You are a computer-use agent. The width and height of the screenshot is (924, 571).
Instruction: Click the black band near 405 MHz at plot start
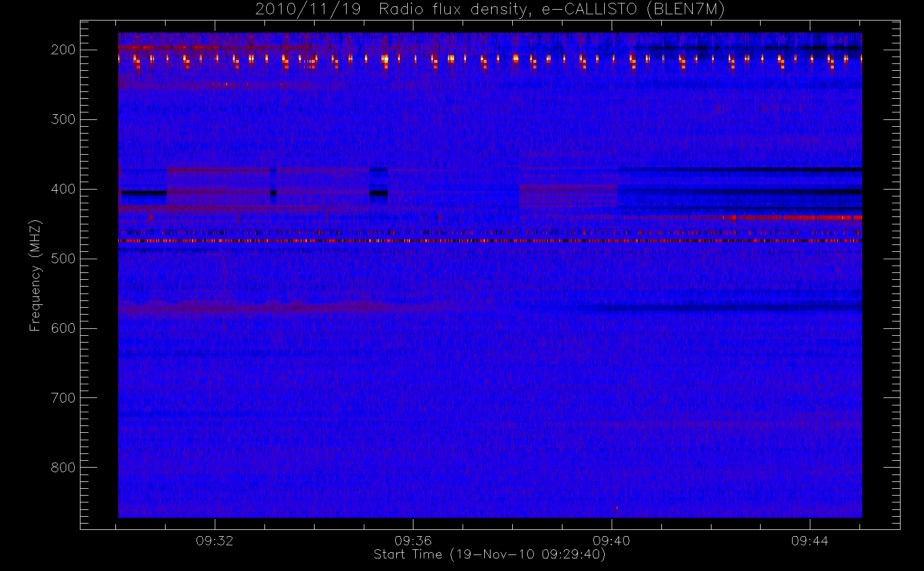(x=144, y=193)
